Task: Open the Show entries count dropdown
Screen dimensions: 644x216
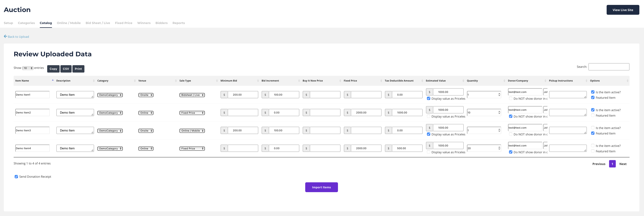Action: (x=28, y=68)
